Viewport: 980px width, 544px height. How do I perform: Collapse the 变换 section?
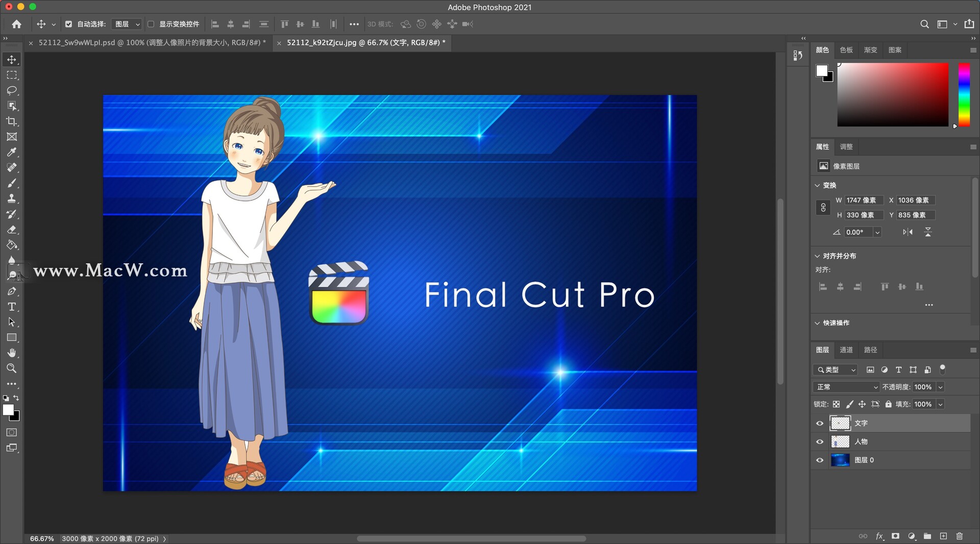point(817,185)
